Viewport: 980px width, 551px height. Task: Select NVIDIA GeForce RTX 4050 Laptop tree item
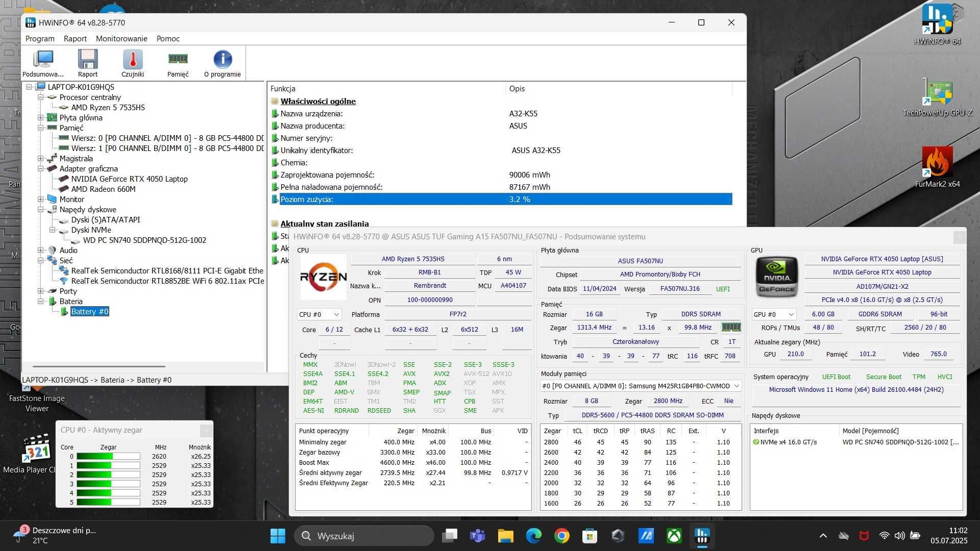[x=129, y=179]
